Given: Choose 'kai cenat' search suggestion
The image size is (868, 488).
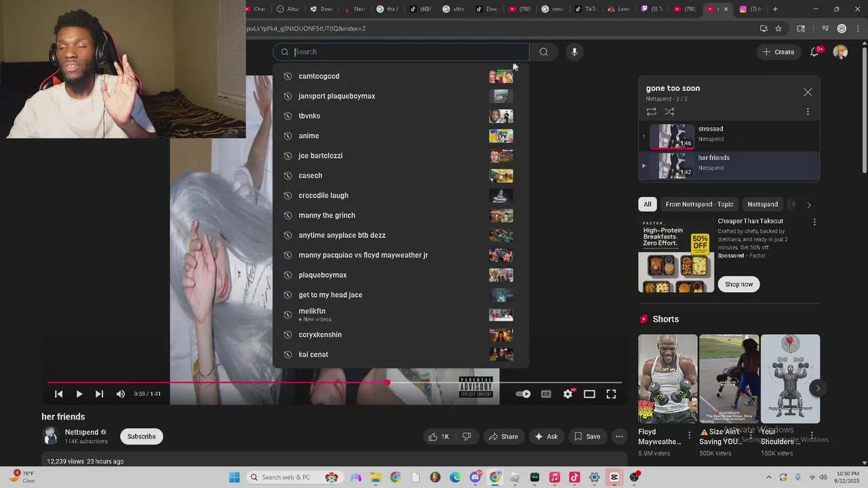Looking at the screenshot, I should coord(400,354).
